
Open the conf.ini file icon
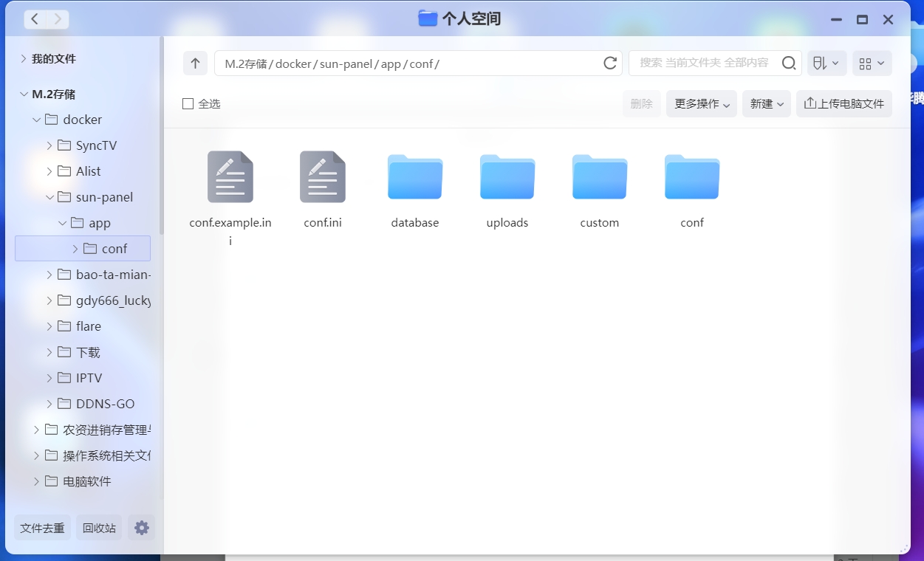click(323, 177)
